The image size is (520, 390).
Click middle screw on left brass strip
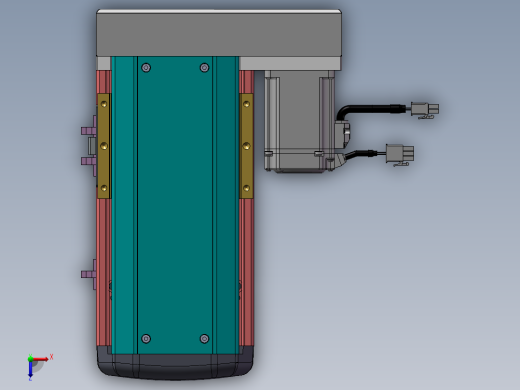click(104, 146)
